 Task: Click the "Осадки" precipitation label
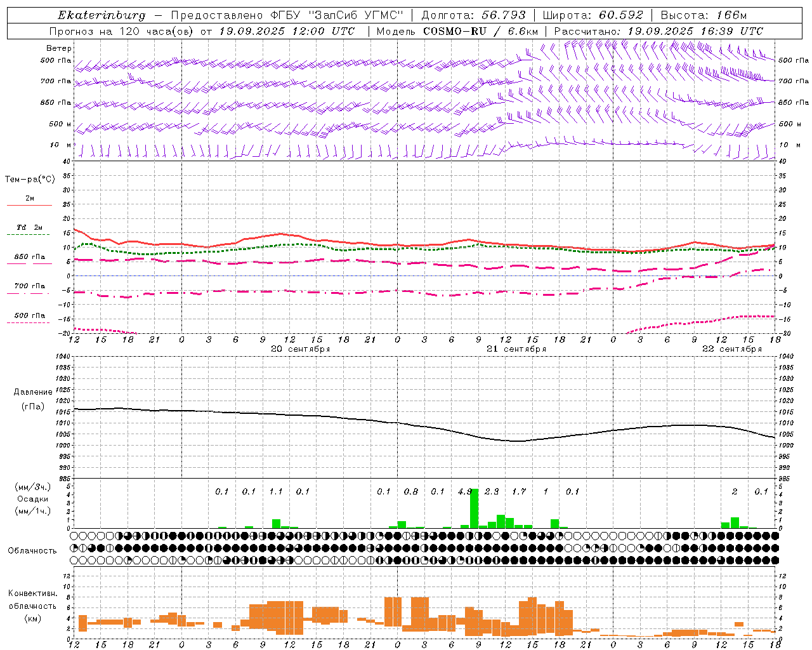tap(33, 499)
